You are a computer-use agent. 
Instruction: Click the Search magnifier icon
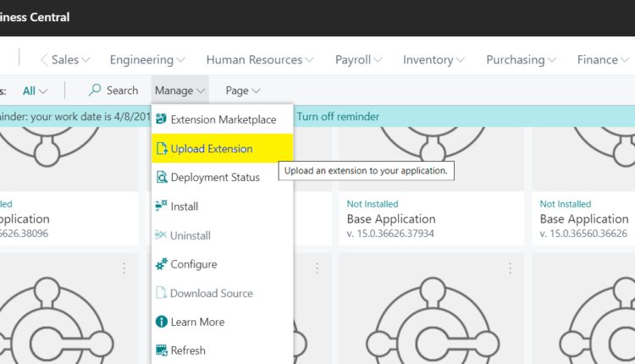point(96,91)
